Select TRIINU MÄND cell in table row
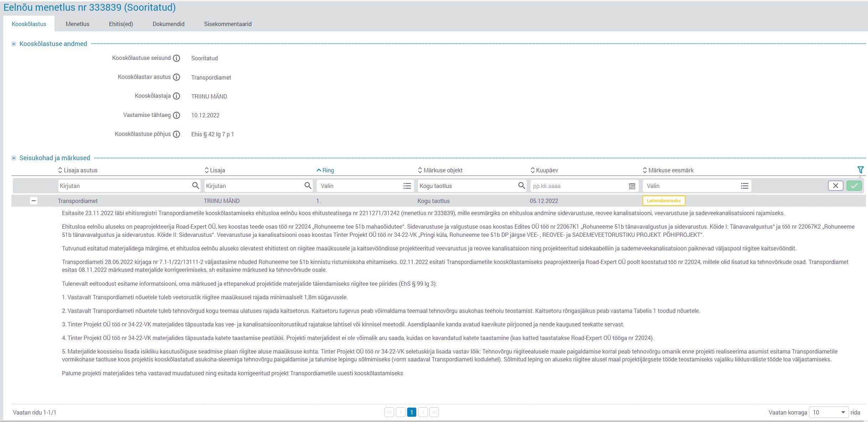This screenshot has height=422, width=868. point(222,201)
